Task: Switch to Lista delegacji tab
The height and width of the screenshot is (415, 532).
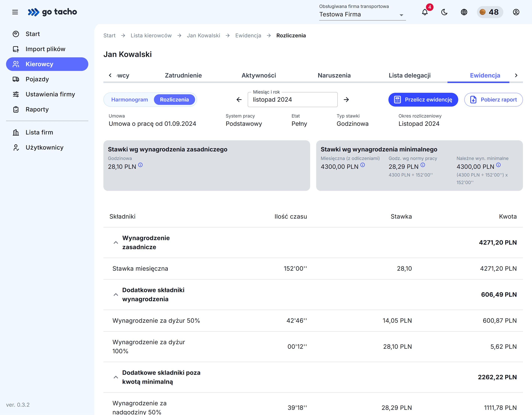Action: 409,75
